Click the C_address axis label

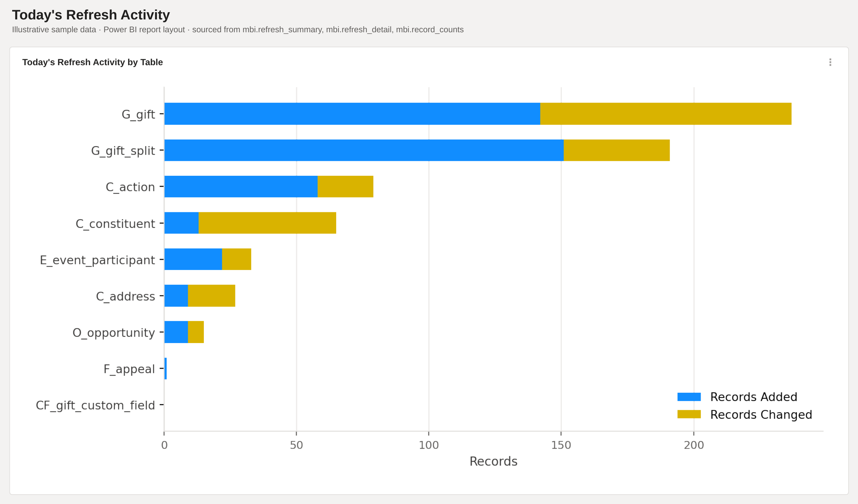126,296
